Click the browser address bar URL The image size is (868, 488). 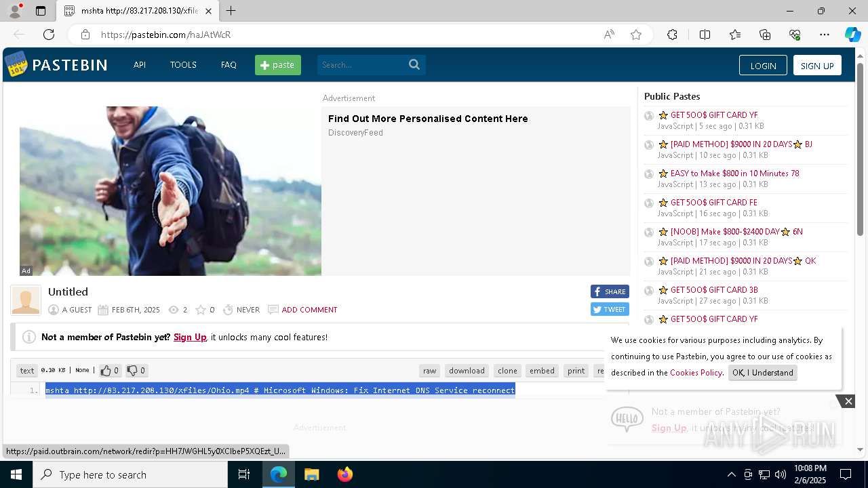pos(166,35)
